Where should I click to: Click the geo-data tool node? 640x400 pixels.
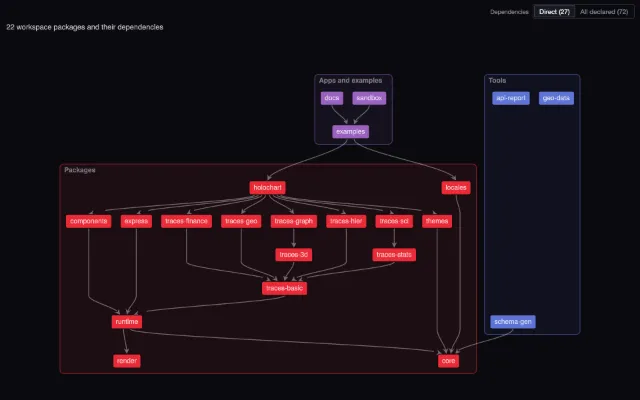[x=556, y=98]
